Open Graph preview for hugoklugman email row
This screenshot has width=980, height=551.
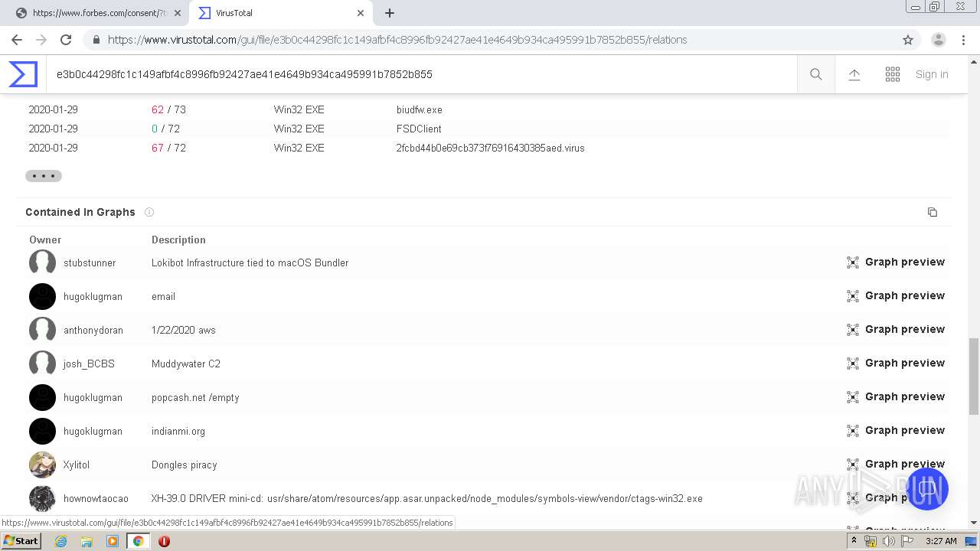coord(896,296)
